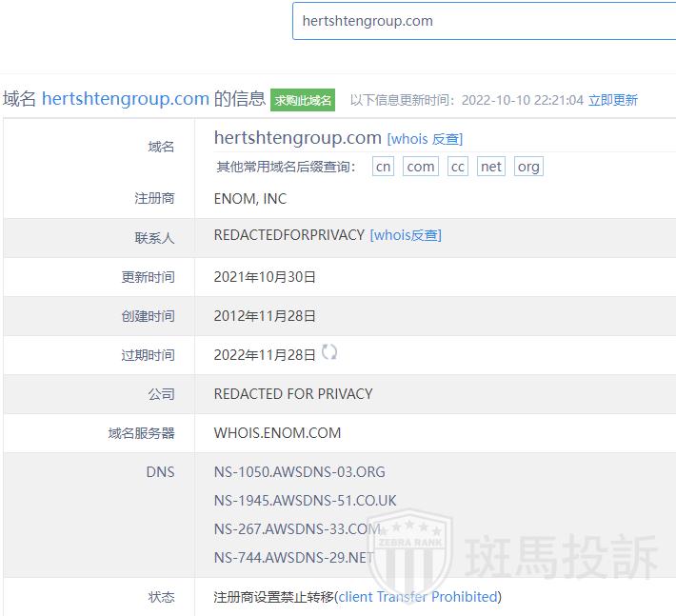Click the green 求购此域名 button
The width and height of the screenshot is (676, 616).
(x=303, y=100)
